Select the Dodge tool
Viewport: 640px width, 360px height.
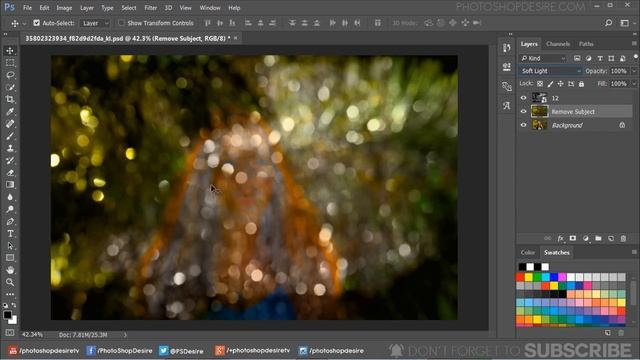click(10, 209)
